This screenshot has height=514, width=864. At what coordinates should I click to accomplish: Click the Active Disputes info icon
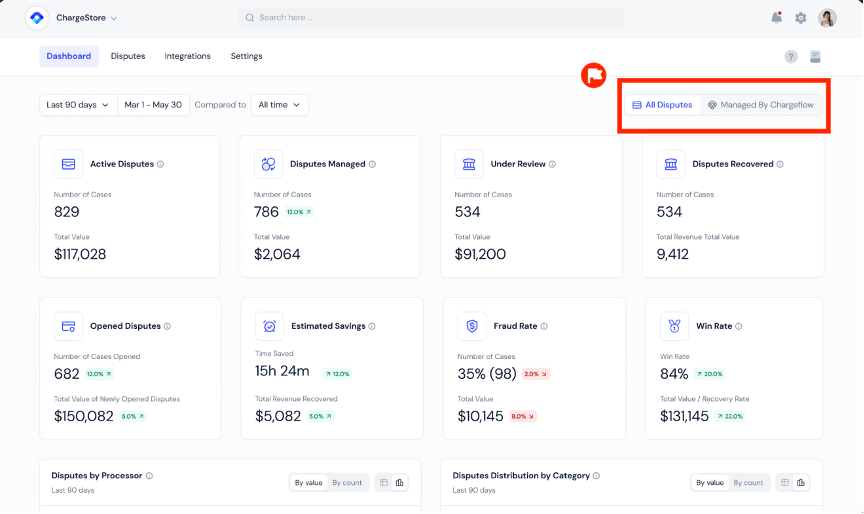click(x=160, y=164)
